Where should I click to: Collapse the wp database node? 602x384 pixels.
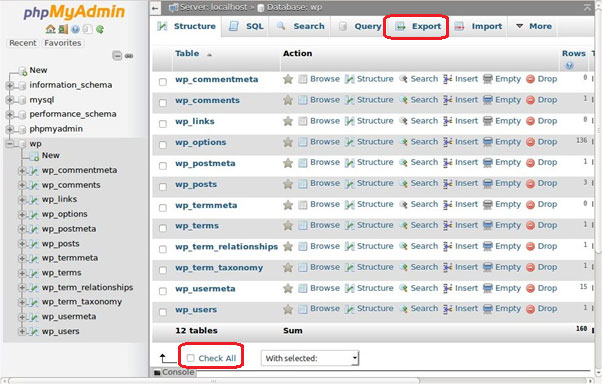[10, 144]
